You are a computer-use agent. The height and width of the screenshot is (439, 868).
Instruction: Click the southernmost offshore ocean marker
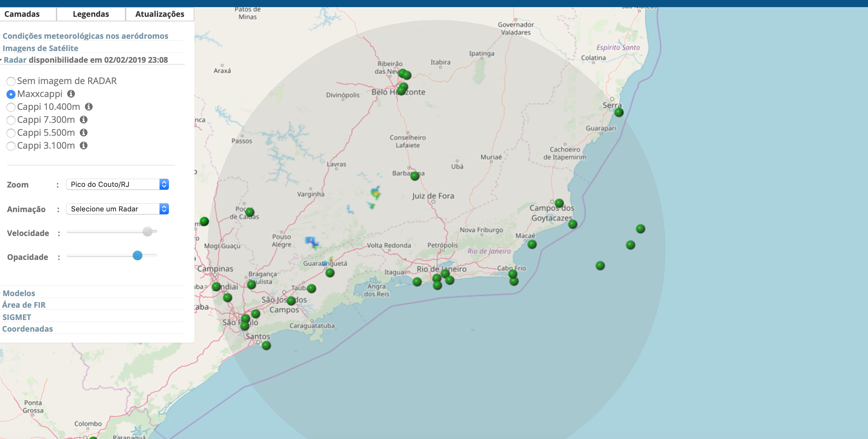tap(600, 265)
